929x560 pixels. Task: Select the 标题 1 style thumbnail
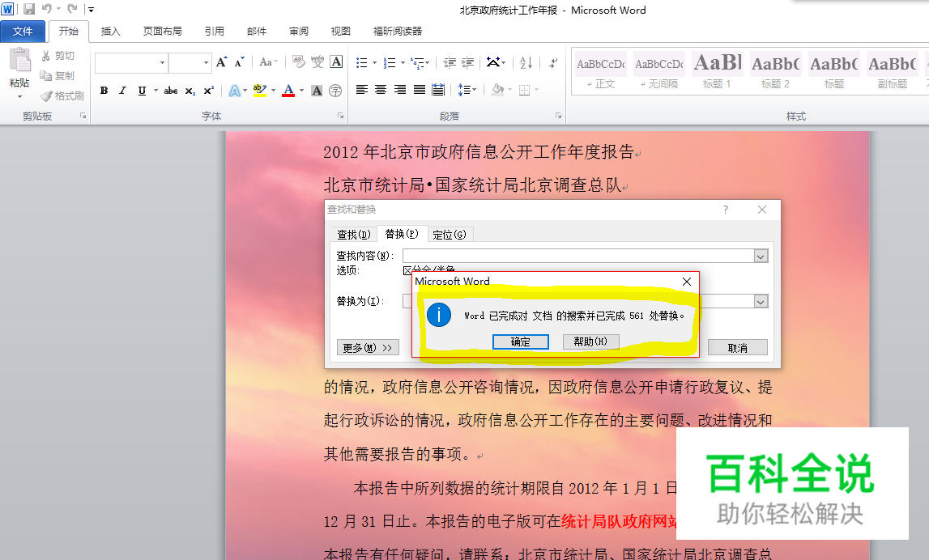pyautogui.click(x=717, y=70)
